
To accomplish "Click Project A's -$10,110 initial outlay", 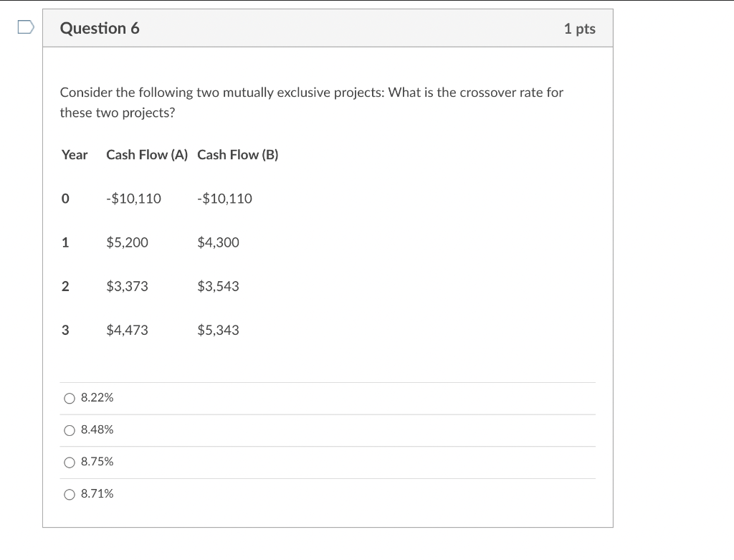I will point(133,199).
